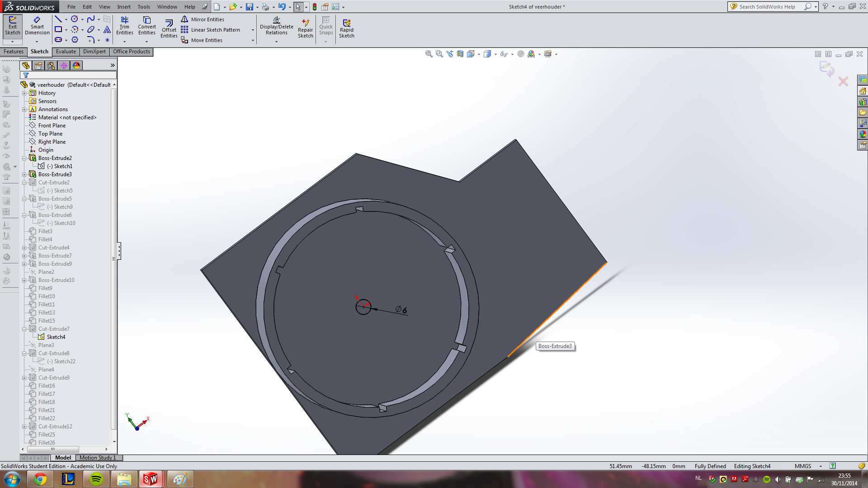
Task: Click the MMGS unit system status
Action: [803, 466]
